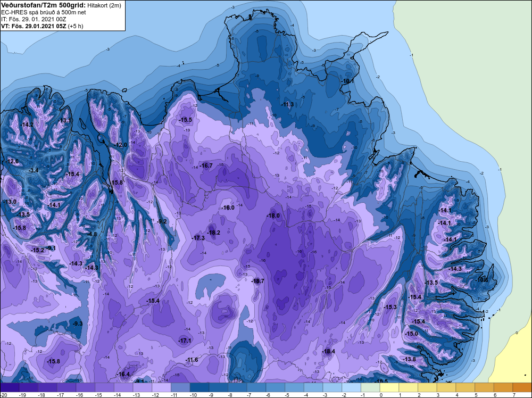Select the -11.3 temperature value

287,104
